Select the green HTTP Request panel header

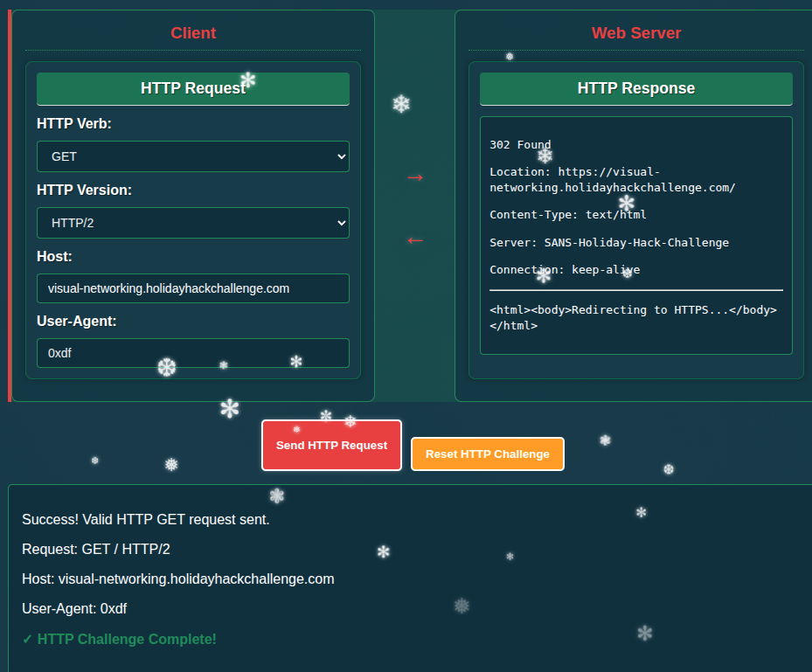192,88
